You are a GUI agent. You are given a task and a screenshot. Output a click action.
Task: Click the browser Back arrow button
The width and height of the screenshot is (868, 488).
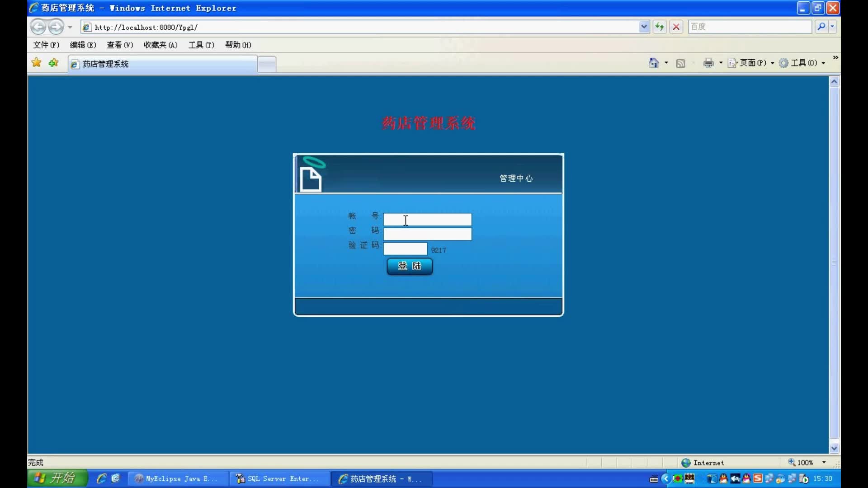(x=38, y=27)
